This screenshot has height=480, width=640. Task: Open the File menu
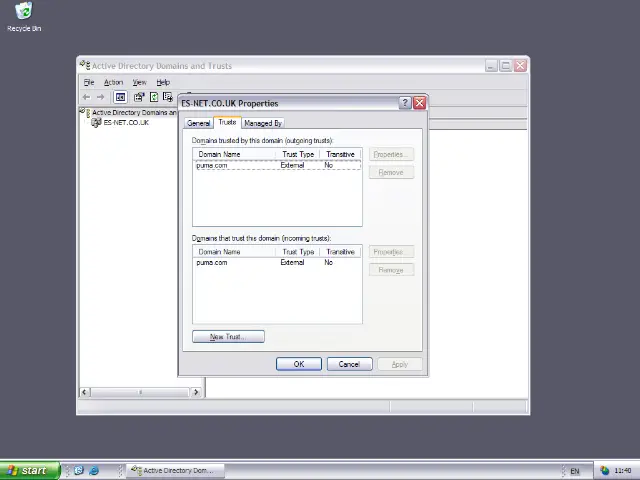89,82
